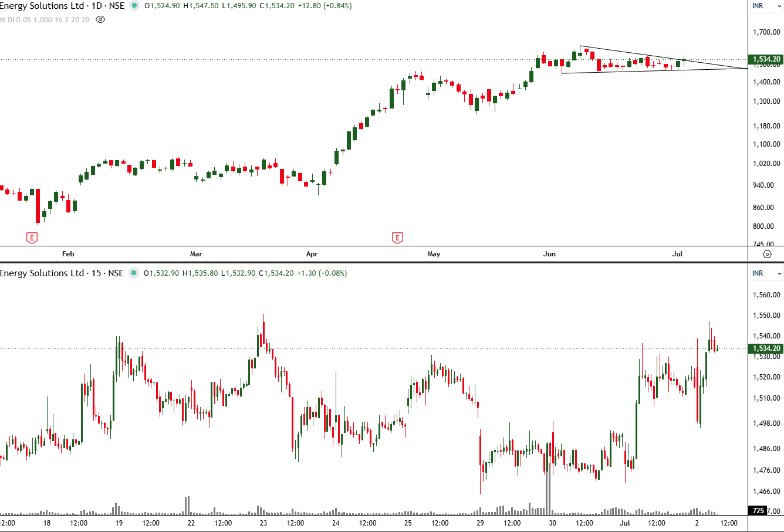Click the 1,534.20 price label on daily axis

(766, 59)
